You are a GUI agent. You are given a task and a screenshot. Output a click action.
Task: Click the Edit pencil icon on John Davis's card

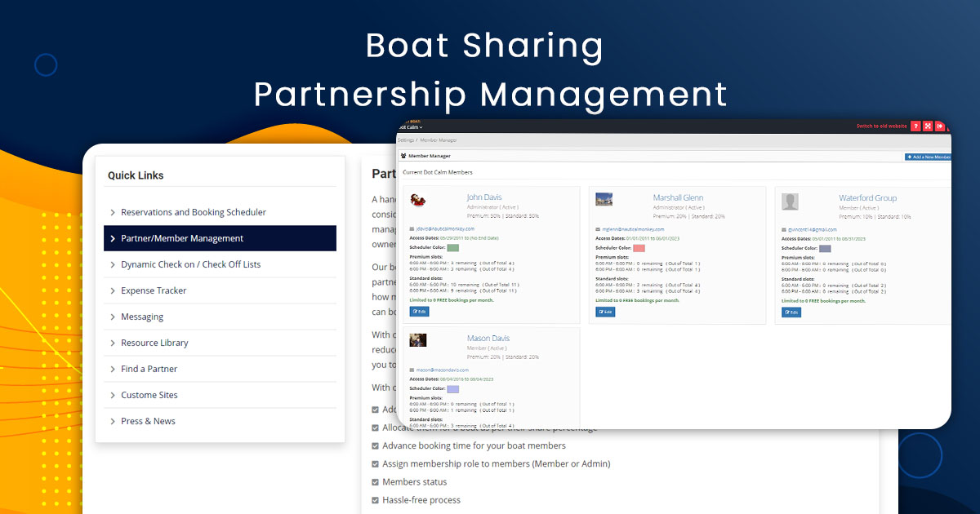(x=419, y=312)
